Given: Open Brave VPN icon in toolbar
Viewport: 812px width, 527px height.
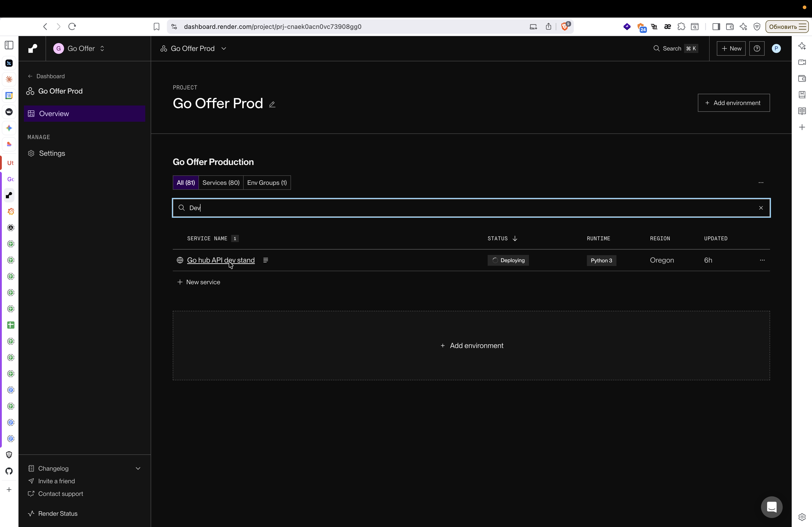Looking at the screenshot, I should [x=757, y=27].
